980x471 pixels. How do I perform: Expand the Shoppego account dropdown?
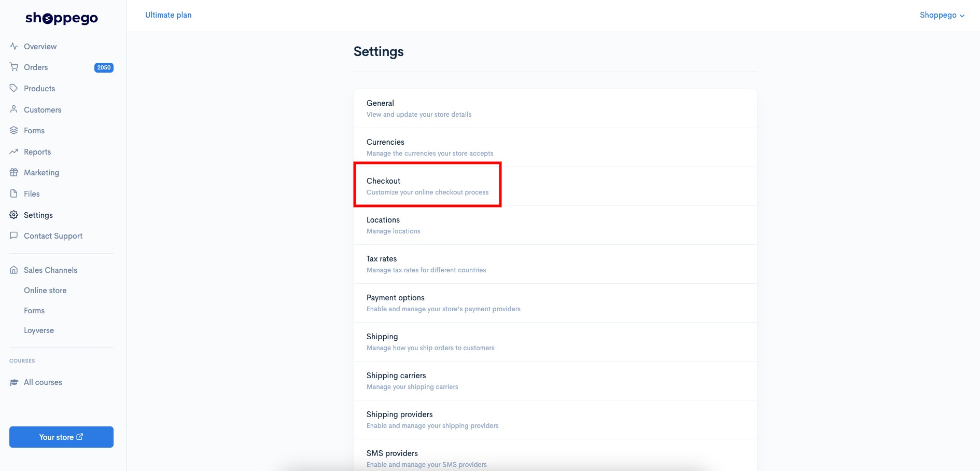942,15
